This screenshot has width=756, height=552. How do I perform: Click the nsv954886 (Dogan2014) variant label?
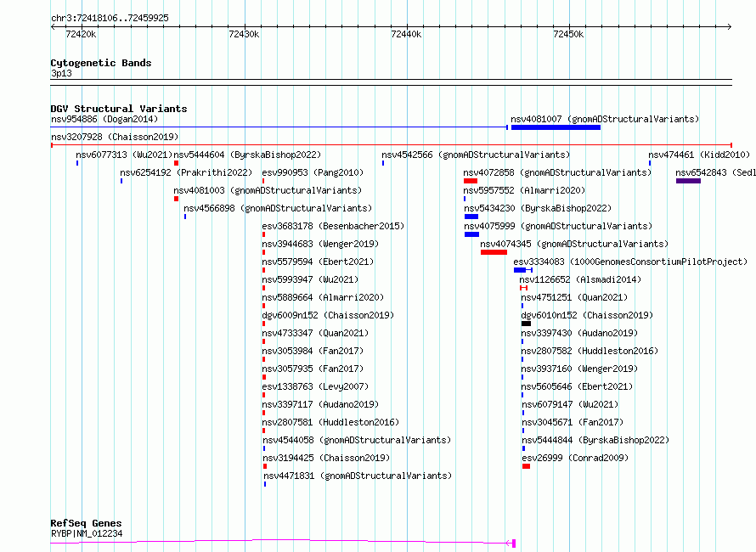pyautogui.click(x=104, y=119)
